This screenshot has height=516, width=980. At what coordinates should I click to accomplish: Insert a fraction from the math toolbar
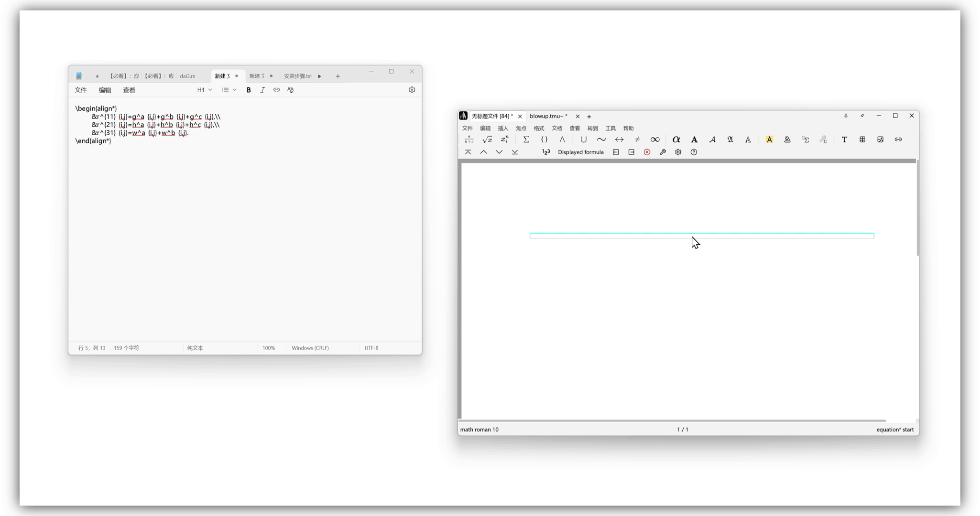coord(469,140)
